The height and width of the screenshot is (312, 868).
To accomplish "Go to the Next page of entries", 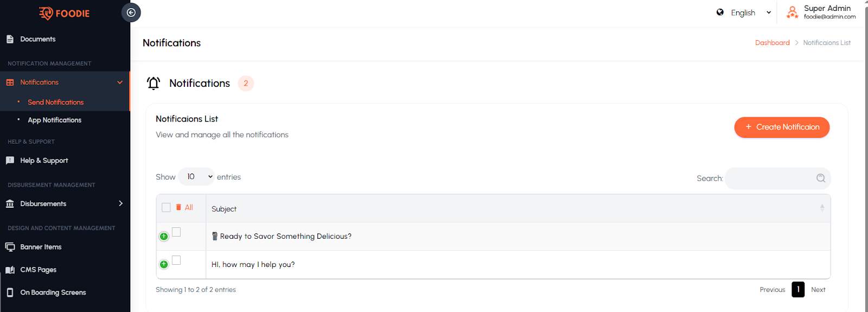I will click(x=818, y=290).
